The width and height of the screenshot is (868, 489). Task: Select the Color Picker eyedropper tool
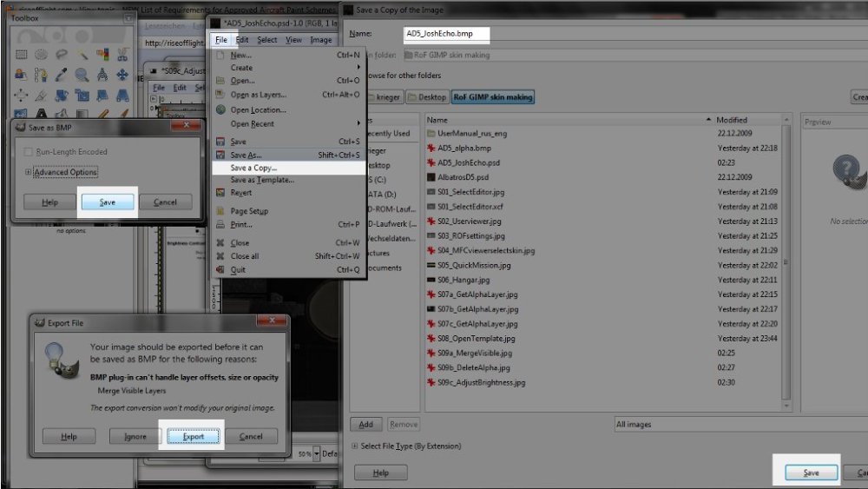61,75
